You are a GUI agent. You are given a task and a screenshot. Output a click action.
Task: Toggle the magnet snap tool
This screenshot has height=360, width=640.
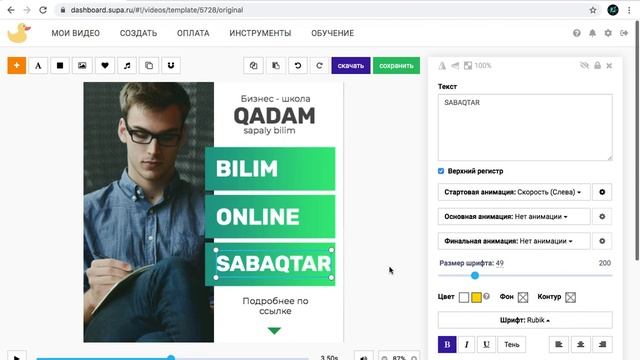(171, 65)
